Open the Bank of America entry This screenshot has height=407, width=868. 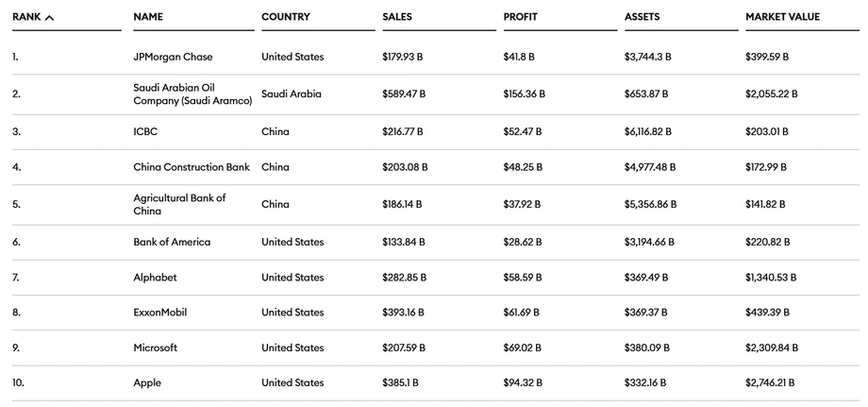pyautogui.click(x=172, y=242)
